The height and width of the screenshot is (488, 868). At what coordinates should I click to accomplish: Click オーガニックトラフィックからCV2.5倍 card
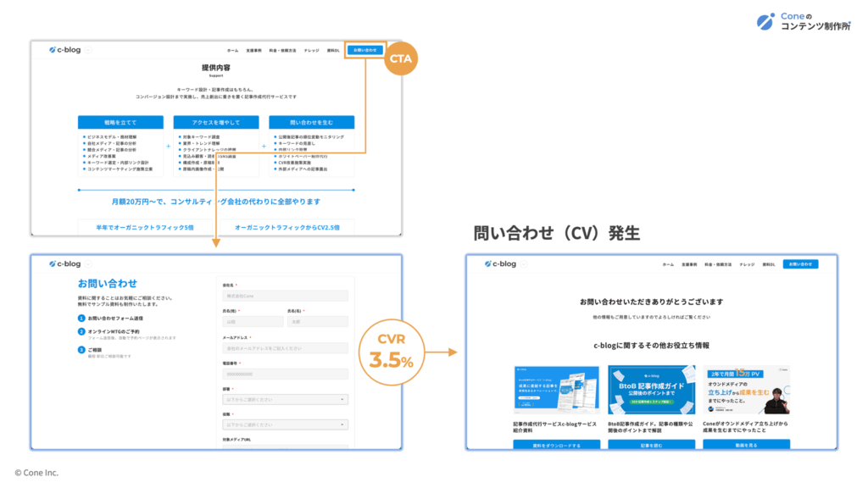tap(287, 227)
